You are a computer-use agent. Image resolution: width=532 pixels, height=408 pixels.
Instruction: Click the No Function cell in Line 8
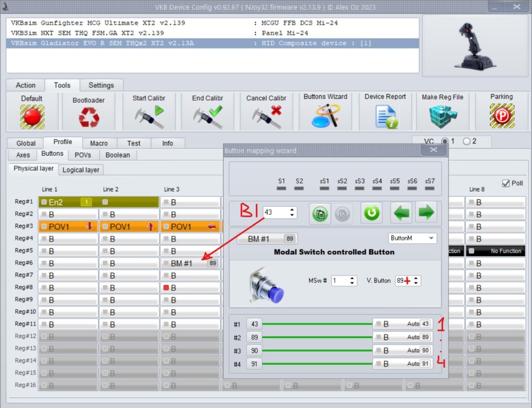495,251
